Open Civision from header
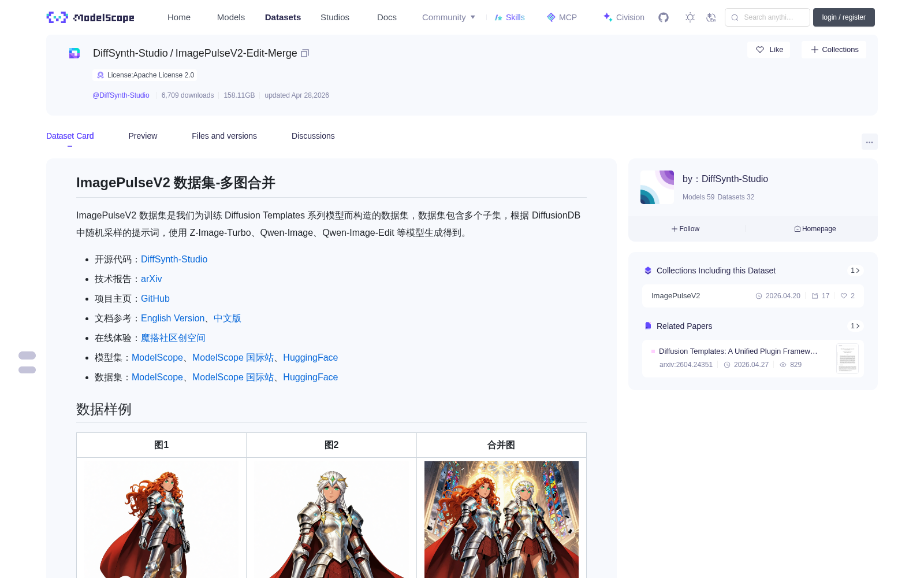 tap(624, 17)
